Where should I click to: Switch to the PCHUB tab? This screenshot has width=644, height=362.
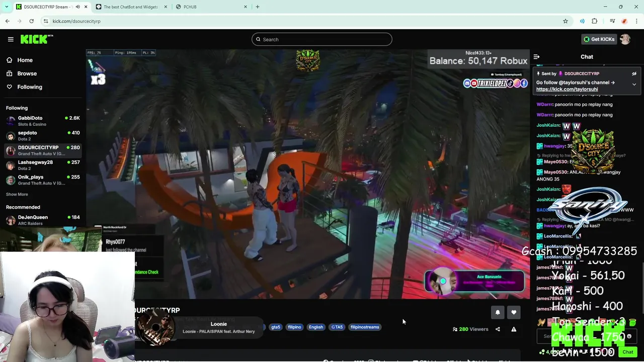(x=211, y=7)
